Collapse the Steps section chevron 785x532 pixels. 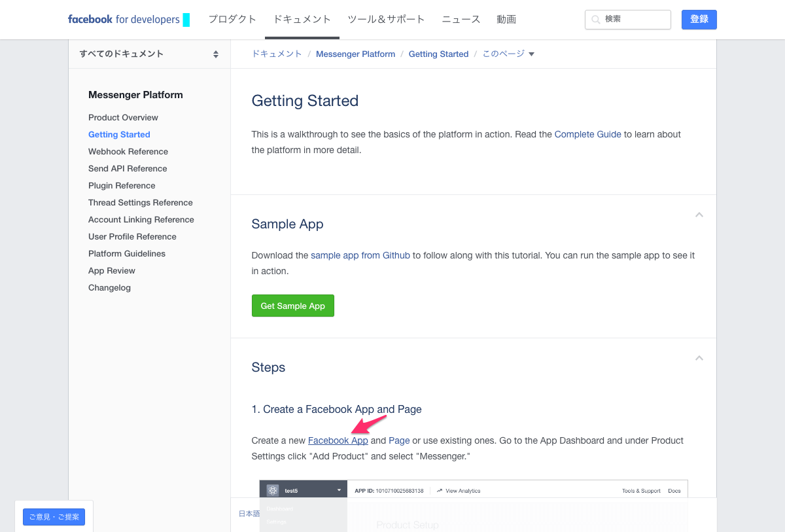699,358
